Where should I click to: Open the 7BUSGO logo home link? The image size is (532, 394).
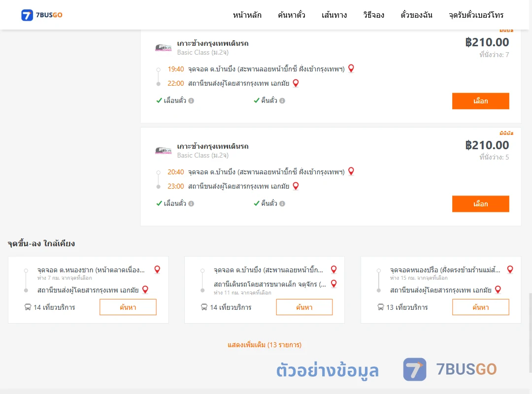(42, 15)
